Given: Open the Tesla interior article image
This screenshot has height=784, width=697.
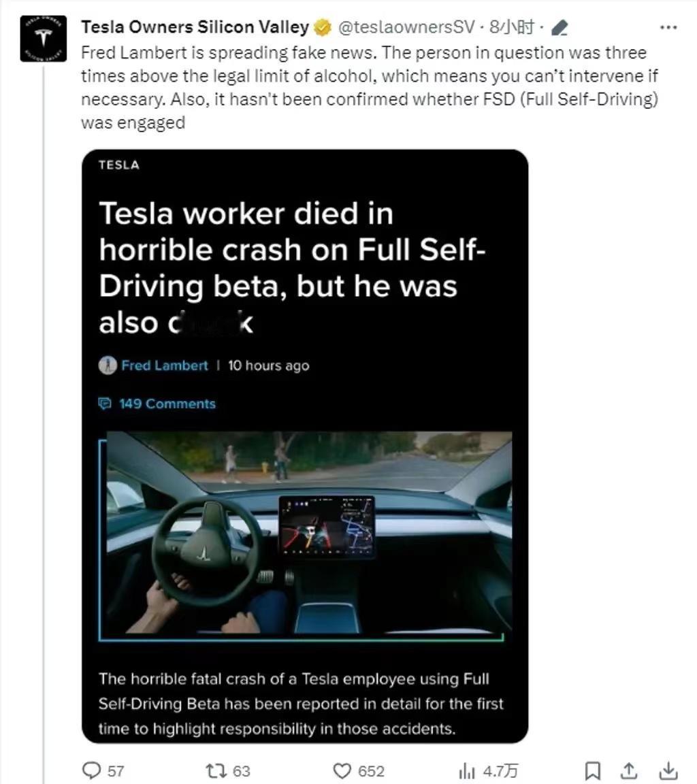Looking at the screenshot, I should pyautogui.click(x=305, y=536).
